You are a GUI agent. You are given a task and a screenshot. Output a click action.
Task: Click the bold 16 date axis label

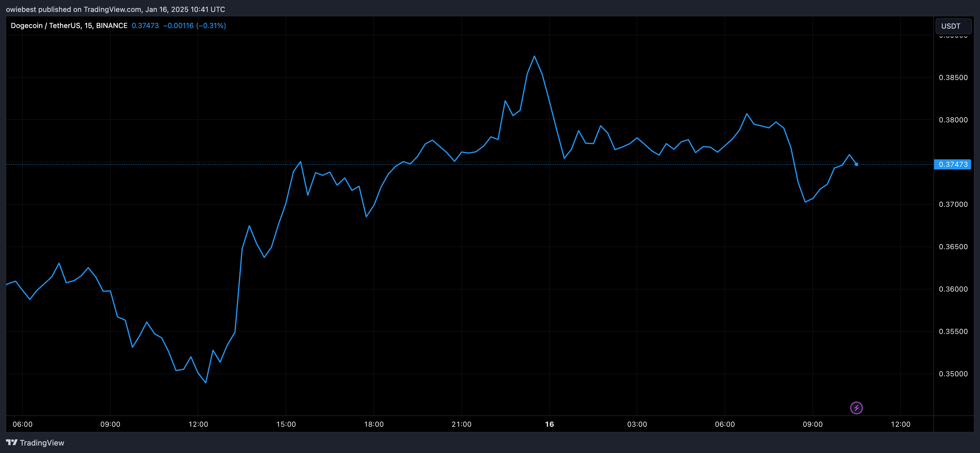[549, 424]
